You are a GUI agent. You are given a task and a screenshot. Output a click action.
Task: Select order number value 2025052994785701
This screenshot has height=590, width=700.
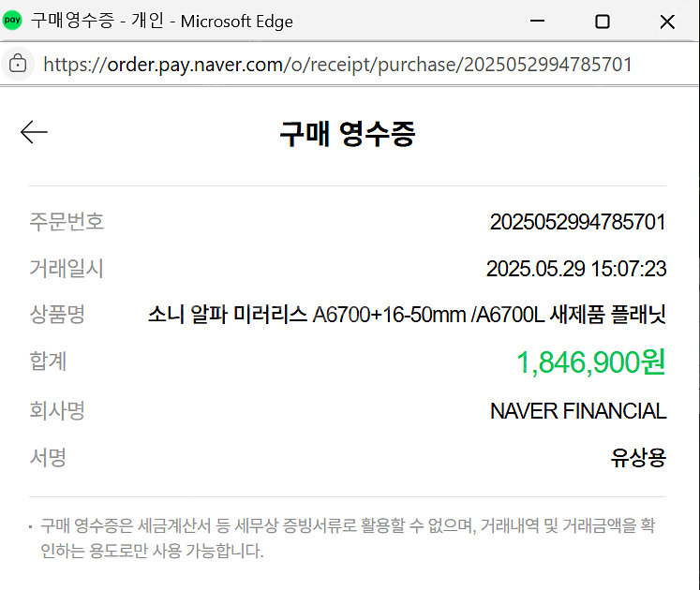coord(577,222)
